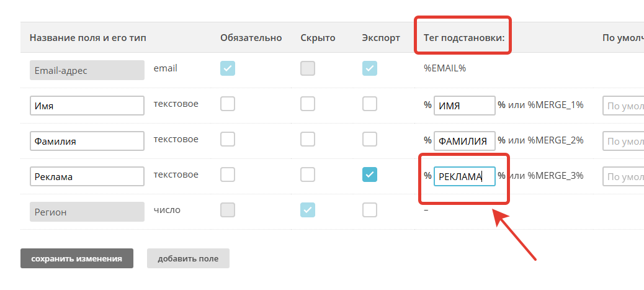Focus the Имя field name input
Screen dimensions: 644x290
click(87, 106)
